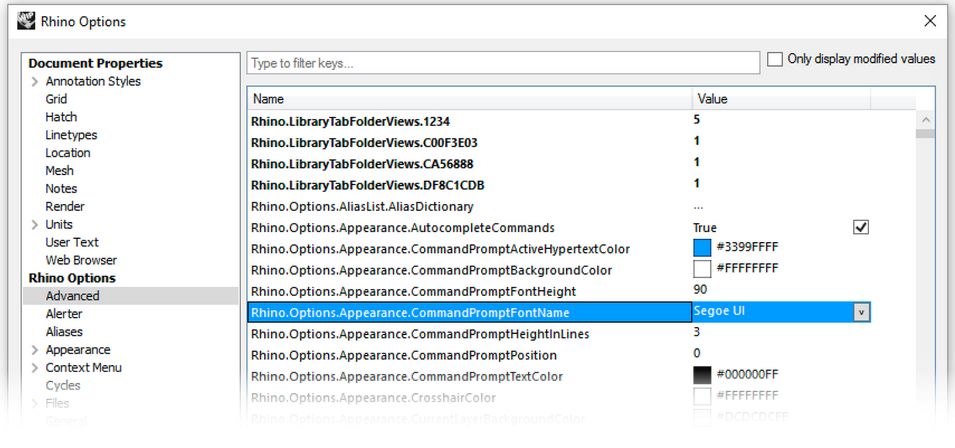This screenshot has width=955, height=448.
Task: Select the Rhino.LibraryTabFolderViews.CA56888 row
Action: [x=362, y=164]
